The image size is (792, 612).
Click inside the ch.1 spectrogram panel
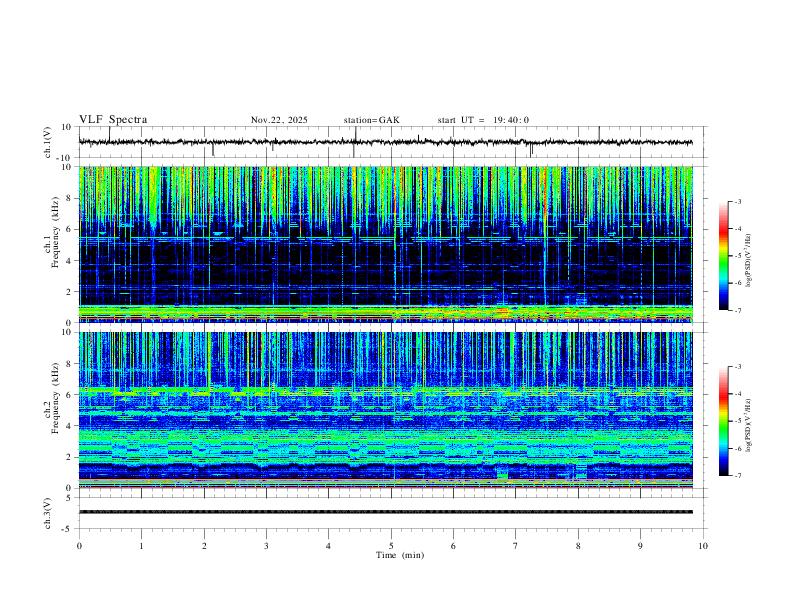[386, 244]
